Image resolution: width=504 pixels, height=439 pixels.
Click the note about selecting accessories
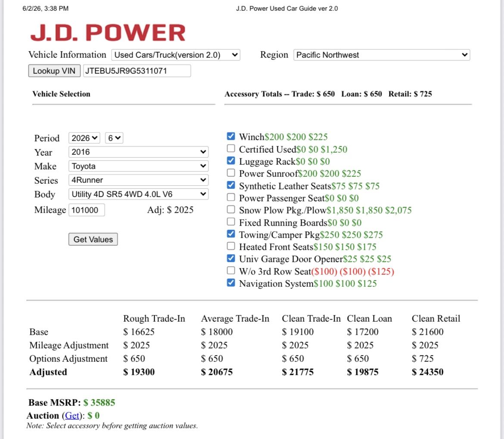tap(112, 426)
